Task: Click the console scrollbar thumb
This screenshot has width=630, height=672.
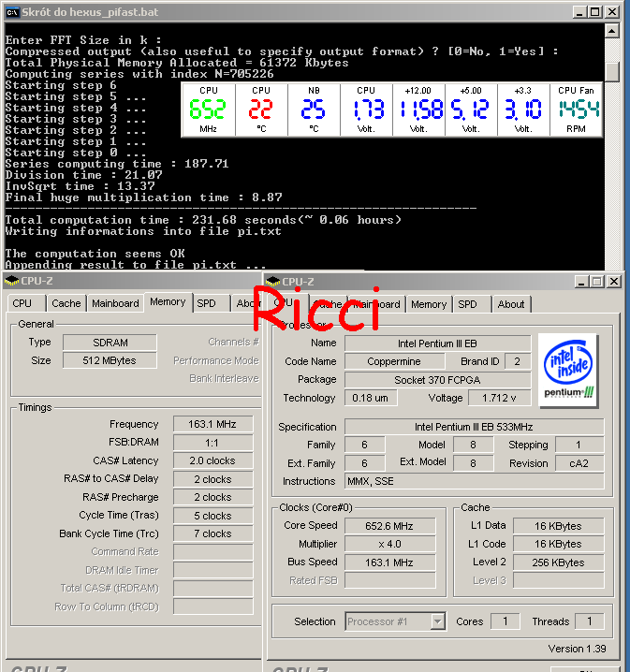Action: [612, 71]
